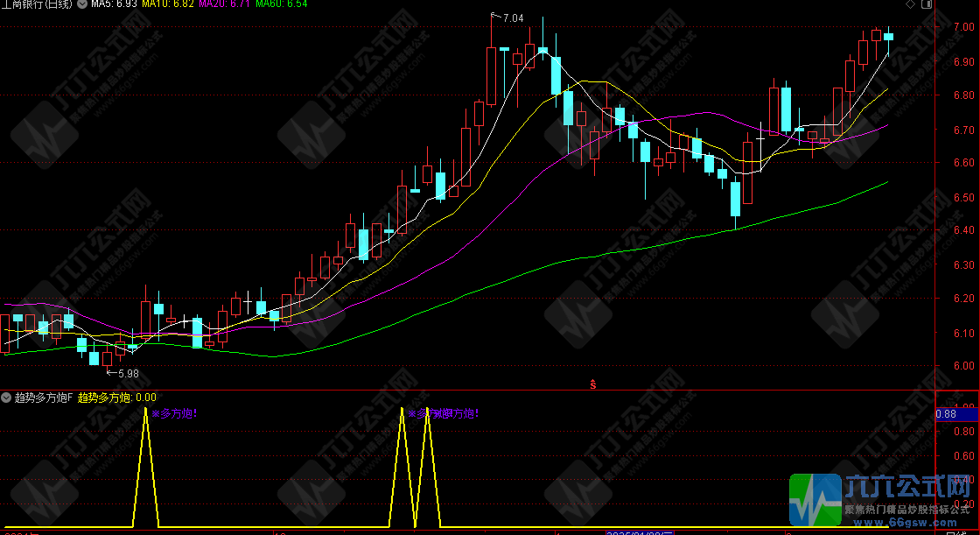Click the yellow 趋势多方炮: 0.00 value label

tap(116, 398)
